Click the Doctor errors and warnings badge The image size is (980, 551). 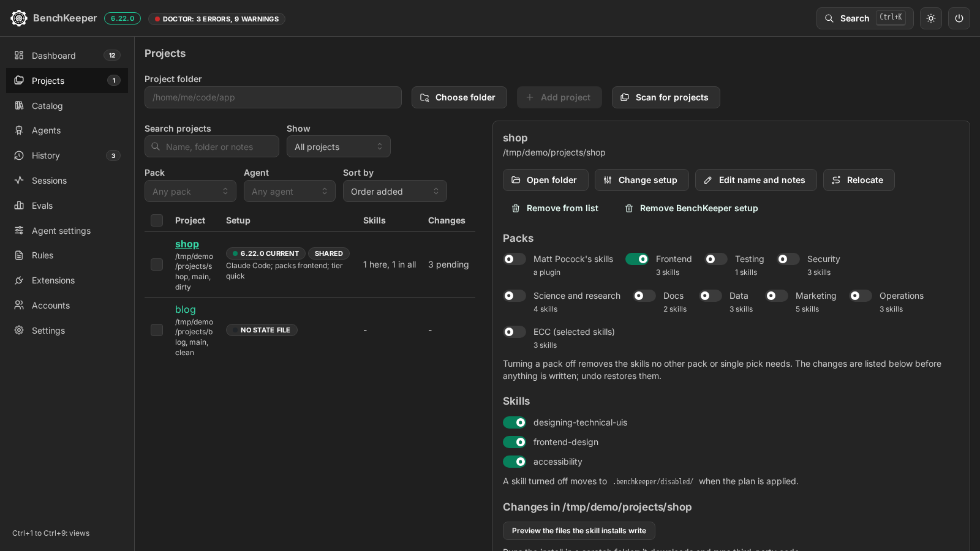pyautogui.click(x=217, y=19)
